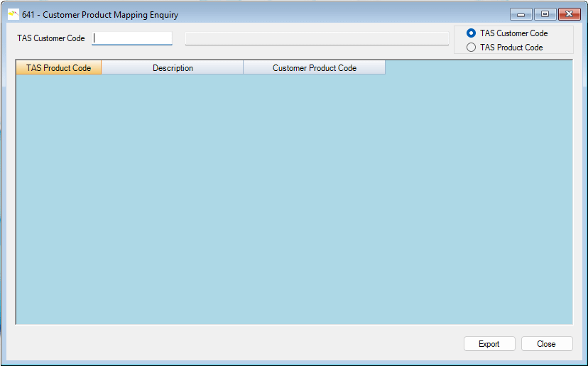Viewport: 588px width, 366px height.
Task: Click the window title bar text
Action: click(x=100, y=14)
